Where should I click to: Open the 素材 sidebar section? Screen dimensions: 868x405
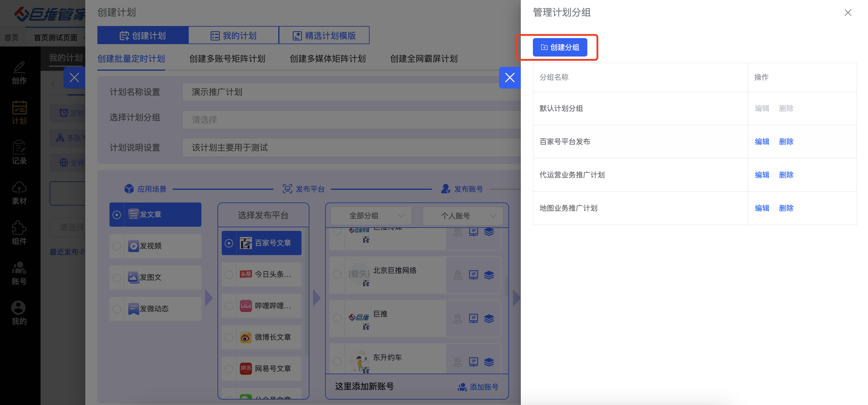tap(19, 193)
